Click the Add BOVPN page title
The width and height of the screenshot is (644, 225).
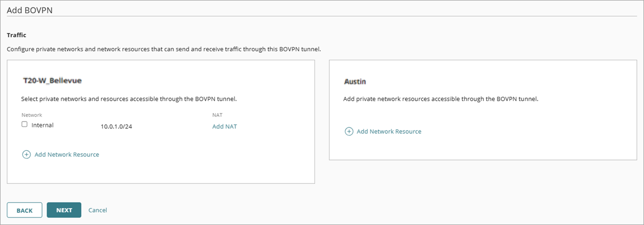tap(29, 10)
